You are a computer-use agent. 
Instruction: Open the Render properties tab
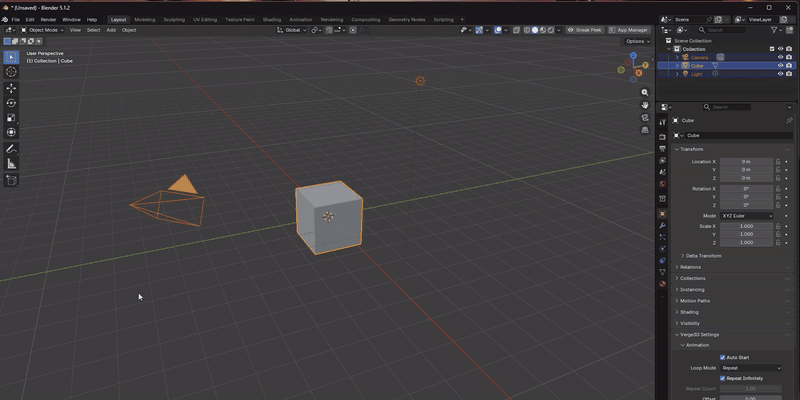pos(662,137)
